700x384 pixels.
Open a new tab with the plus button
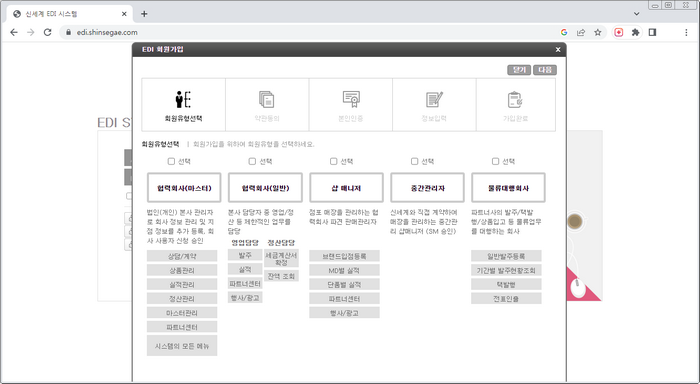pos(144,14)
